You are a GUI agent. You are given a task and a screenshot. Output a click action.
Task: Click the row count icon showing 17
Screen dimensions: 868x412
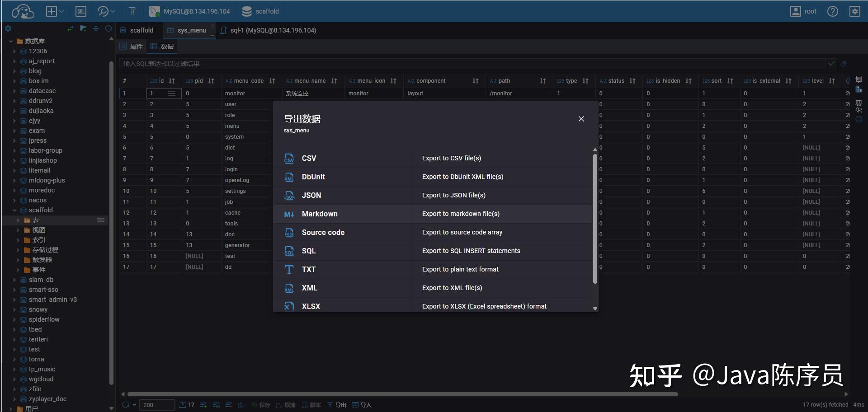tap(187, 405)
